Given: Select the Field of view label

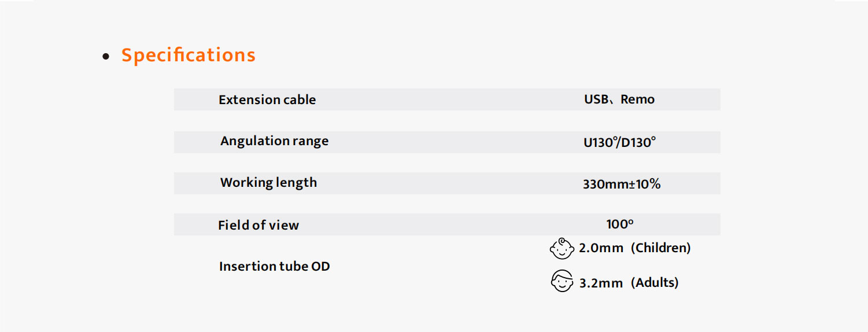Looking at the screenshot, I should [x=258, y=225].
